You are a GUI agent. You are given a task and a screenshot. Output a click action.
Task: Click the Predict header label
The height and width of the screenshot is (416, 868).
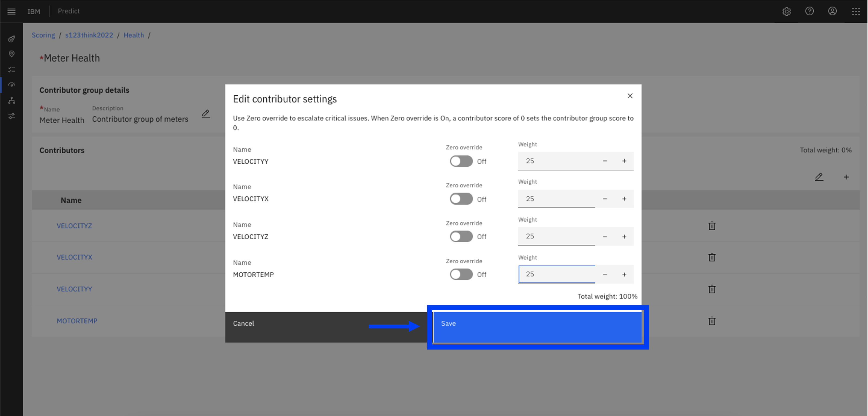tap(69, 11)
